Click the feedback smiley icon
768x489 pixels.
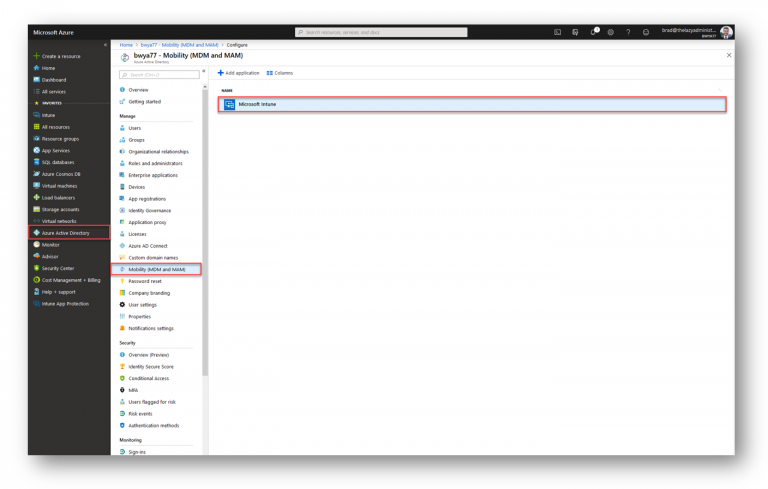[646, 32]
